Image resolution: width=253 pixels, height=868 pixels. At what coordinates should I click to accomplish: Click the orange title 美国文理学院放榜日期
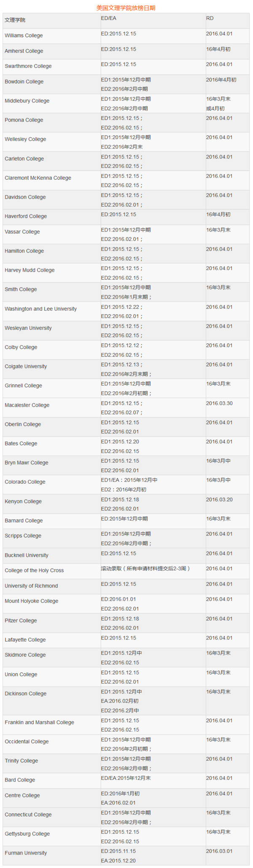[126, 8]
